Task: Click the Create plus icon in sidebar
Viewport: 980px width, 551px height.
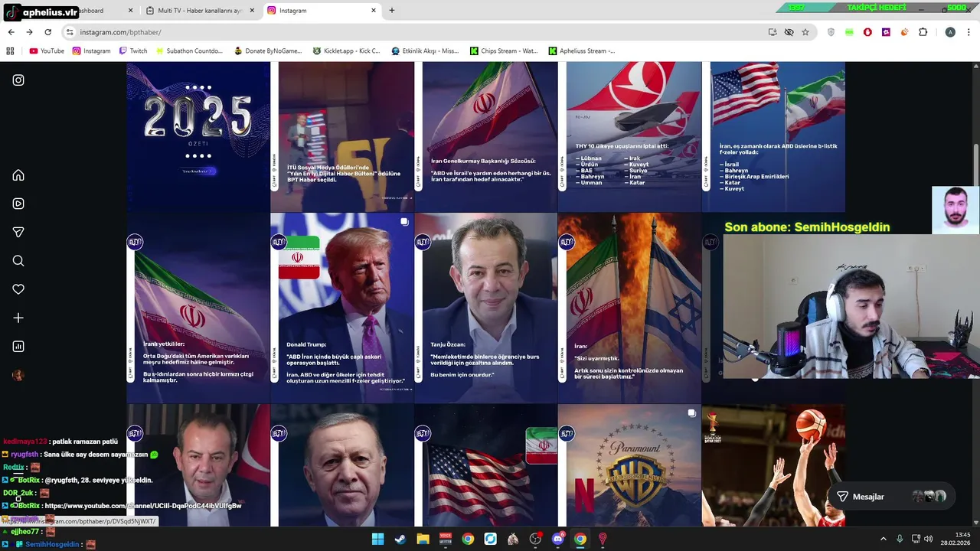Action: coord(18,318)
